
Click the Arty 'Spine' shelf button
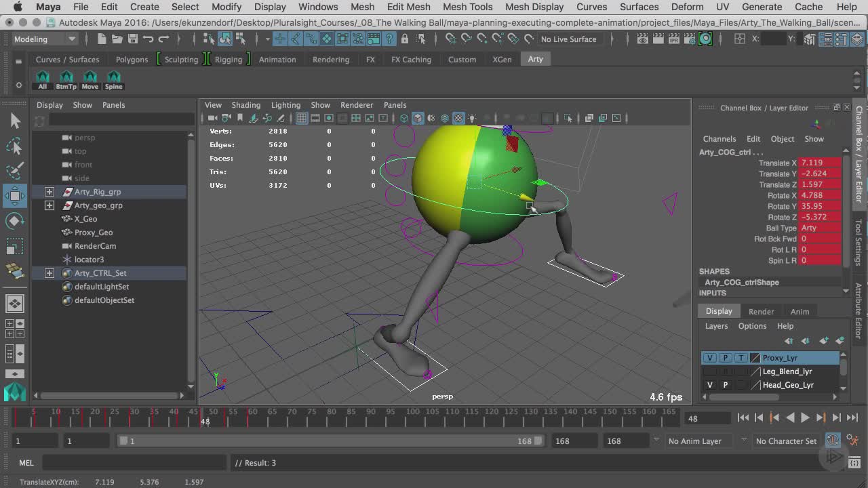click(114, 80)
